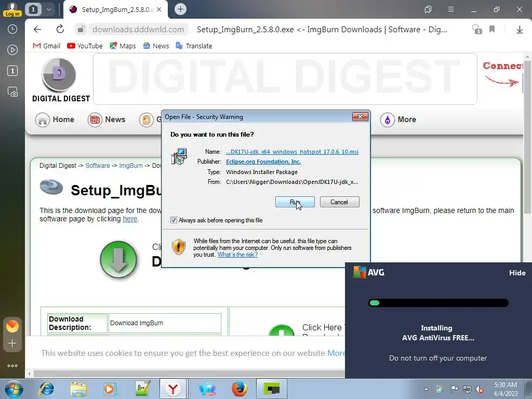The width and height of the screenshot is (532, 399).
Task: Open a new tab with plus button
Action: [180, 9]
